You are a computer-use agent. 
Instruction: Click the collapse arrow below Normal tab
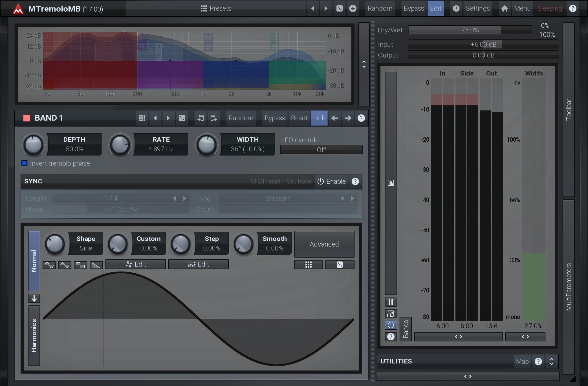(x=34, y=298)
